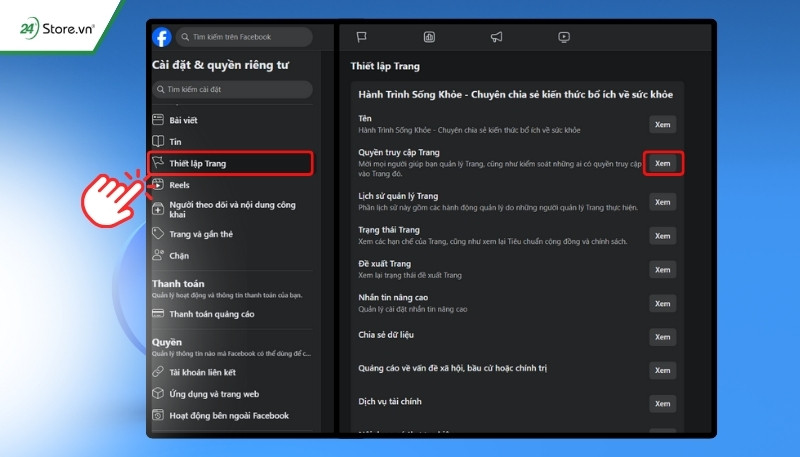Click the Hành Trình Sống Khỏe page title
The height and width of the screenshot is (457, 800).
[x=515, y=94]
